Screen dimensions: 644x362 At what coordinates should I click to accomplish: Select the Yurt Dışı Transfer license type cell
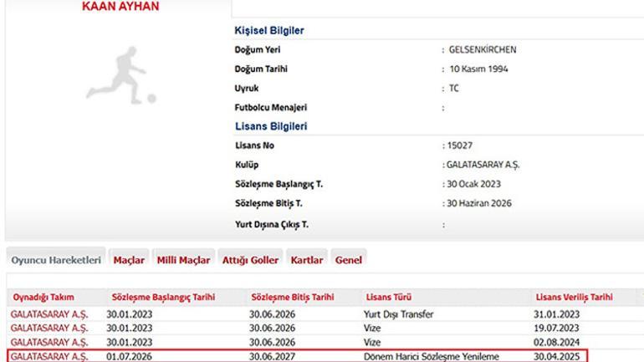click(x=398, y=314)
